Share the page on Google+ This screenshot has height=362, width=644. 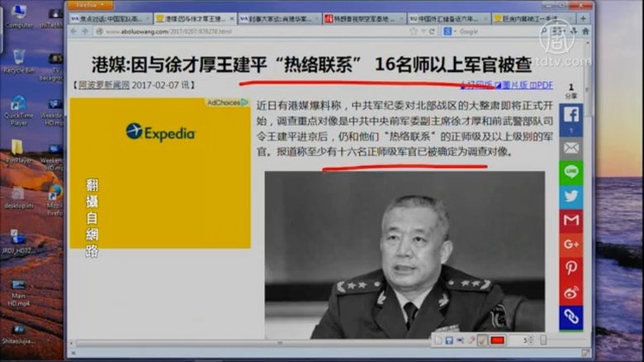[571, 245]
